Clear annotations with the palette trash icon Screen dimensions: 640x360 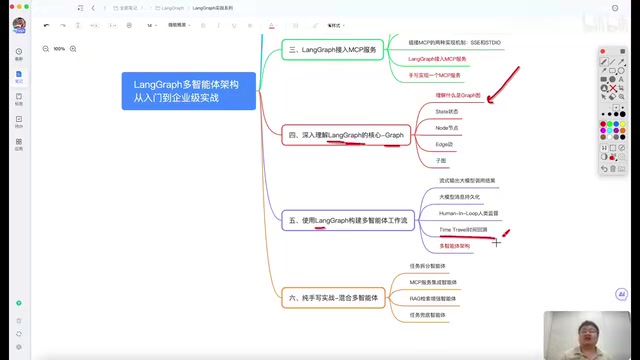pos(613,169)
